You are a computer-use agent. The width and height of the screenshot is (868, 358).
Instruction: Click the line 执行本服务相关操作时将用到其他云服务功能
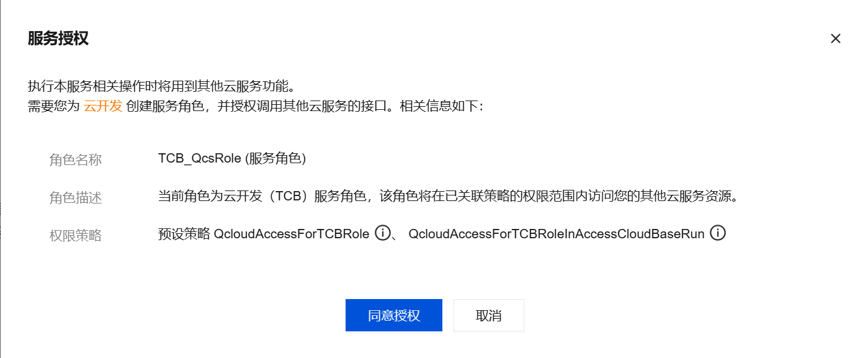(159, 86)
